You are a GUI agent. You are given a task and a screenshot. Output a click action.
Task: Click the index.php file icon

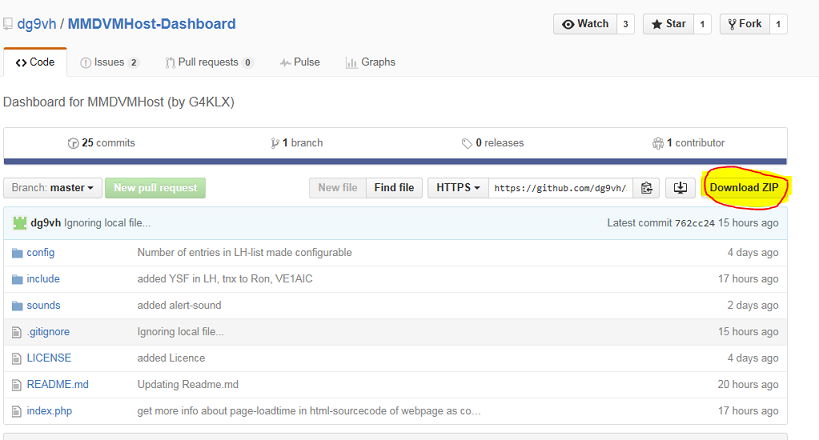coord(17,411)
